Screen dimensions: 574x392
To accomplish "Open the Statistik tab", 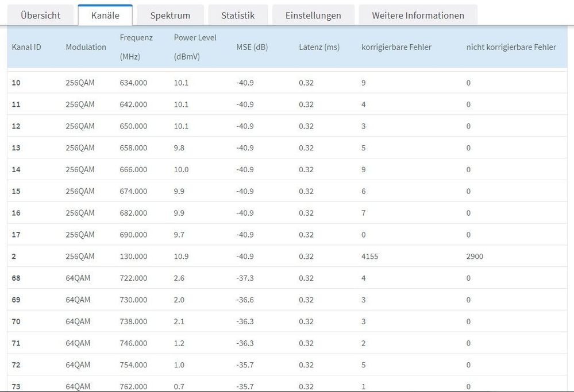I will [238, 15].
